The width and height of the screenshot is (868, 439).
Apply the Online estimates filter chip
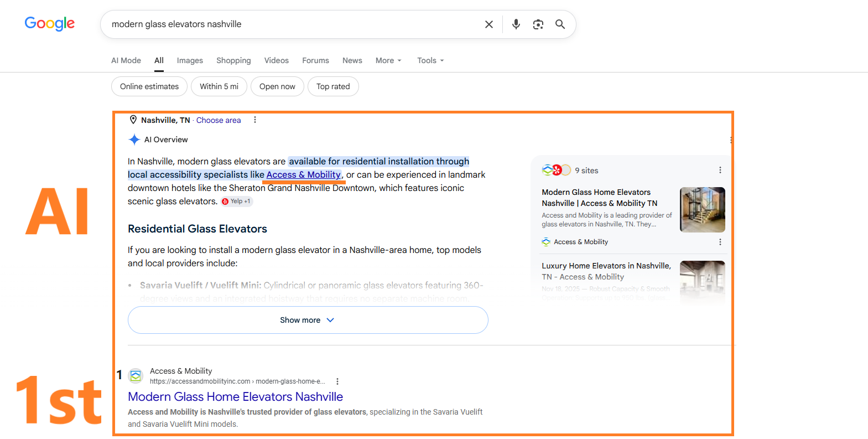coord(149,86)
